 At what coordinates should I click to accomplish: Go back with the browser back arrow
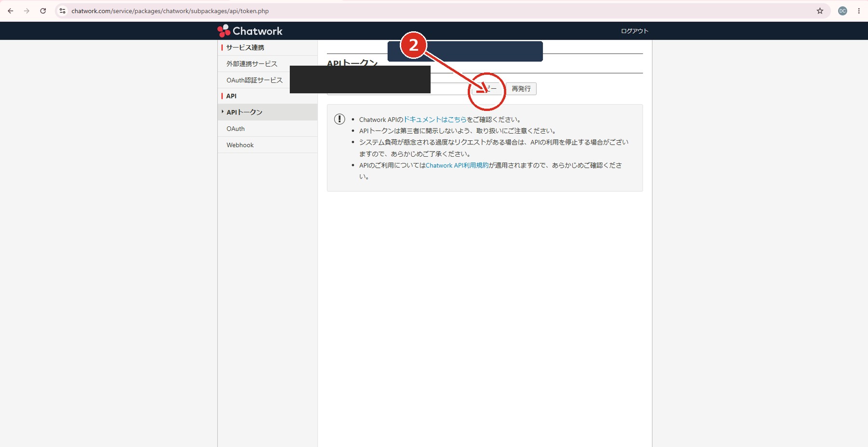pos(11,11)
